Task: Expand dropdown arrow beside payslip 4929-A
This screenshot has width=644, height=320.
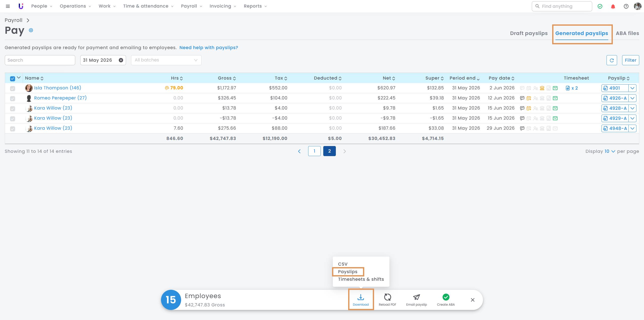Action: tap(632, 118)
